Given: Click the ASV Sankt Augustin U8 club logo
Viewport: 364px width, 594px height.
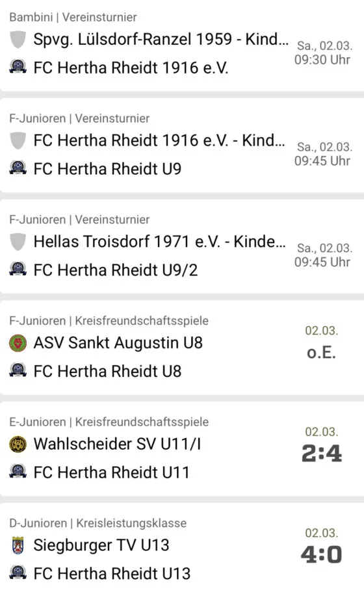Looking at the screenshot, I should [x=18, y=343].
